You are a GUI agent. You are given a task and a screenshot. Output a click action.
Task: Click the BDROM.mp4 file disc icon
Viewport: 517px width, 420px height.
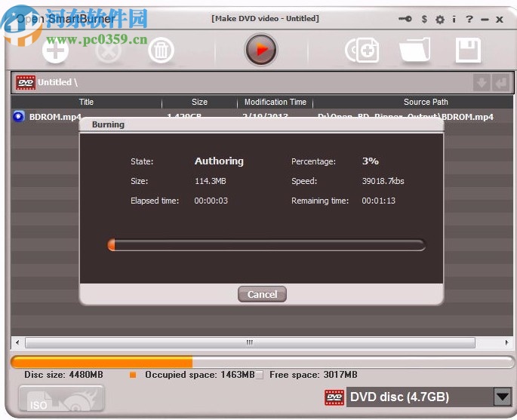[19, 116]
